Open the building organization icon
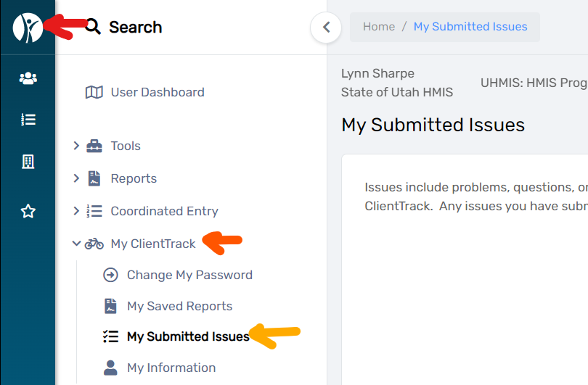The width and height of the screenshot is (588, 385). [28, 162]
